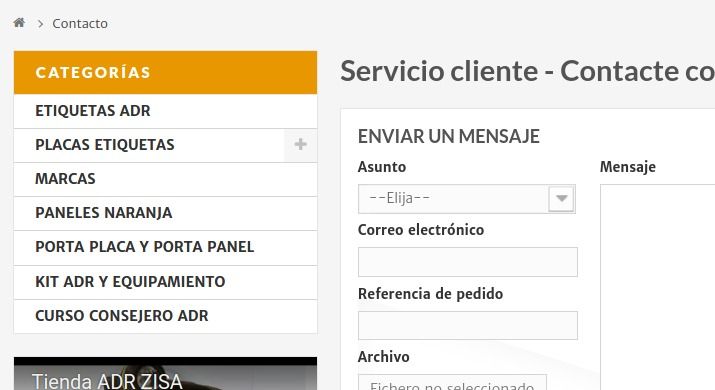
Task: Open the ETIQUETAS ADR category
Action: click(x=166, y=111)
